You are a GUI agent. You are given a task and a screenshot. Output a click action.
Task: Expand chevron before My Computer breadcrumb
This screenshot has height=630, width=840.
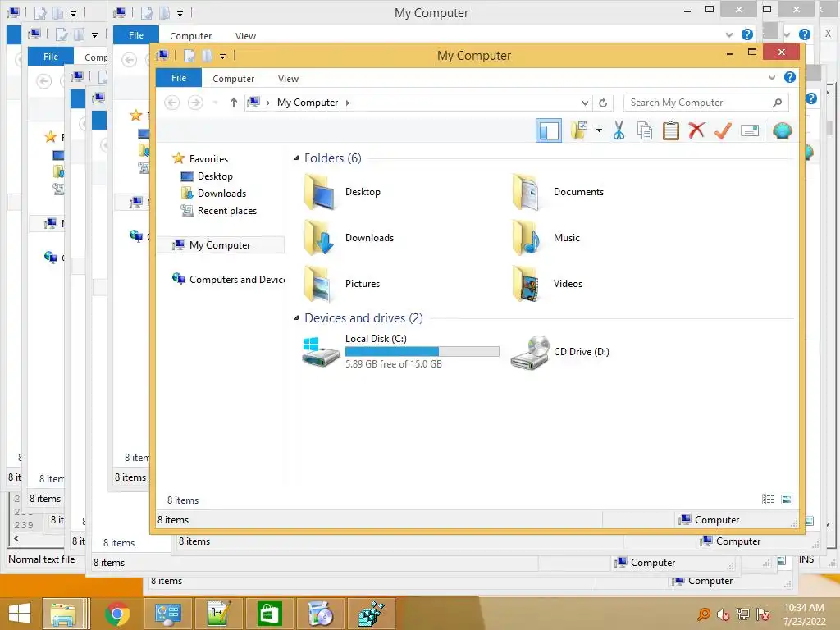click(268, 103)
